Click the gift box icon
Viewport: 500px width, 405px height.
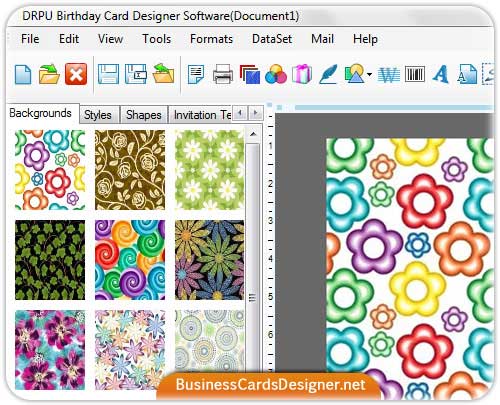tap(302, 74)
